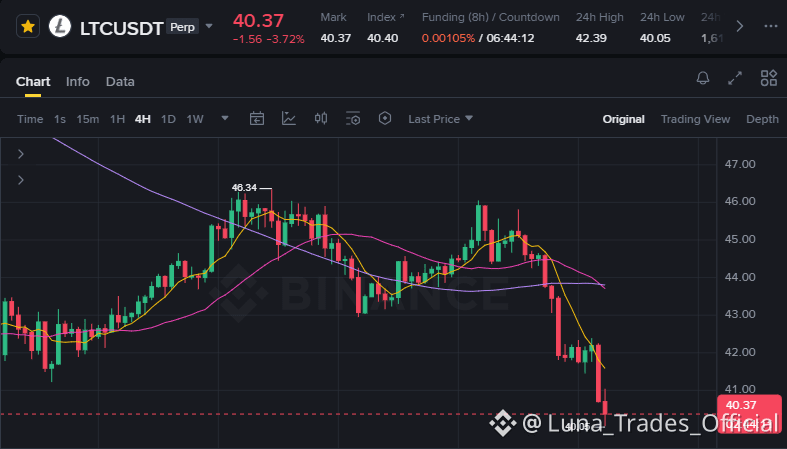The image size is (787, 449).
Task: Select the Time interval option
Action: (x=30, y=119)
